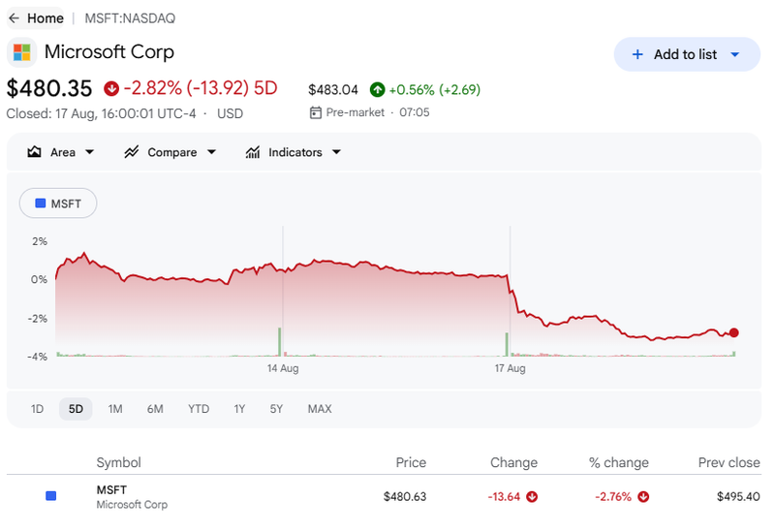775x532 pixels.
Task: Expand the Add to list dropdown arrow
Action: tap(735, 54)
